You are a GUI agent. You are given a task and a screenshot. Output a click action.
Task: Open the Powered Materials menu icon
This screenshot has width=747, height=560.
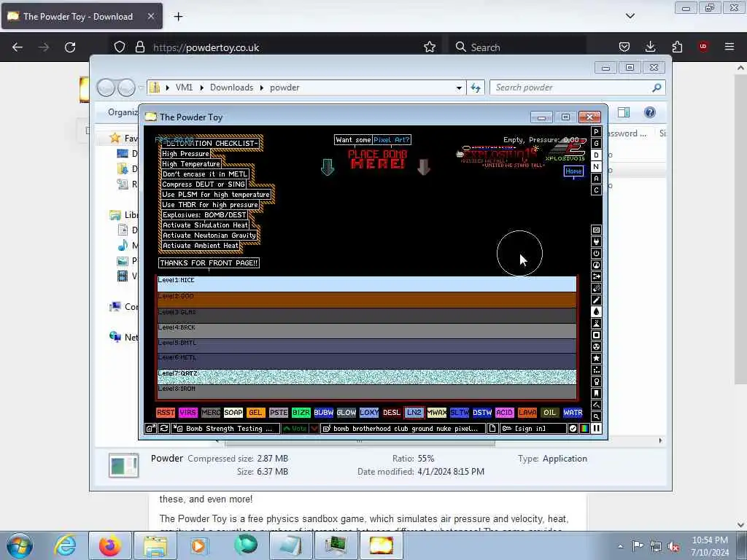click(x=596, y=253)
